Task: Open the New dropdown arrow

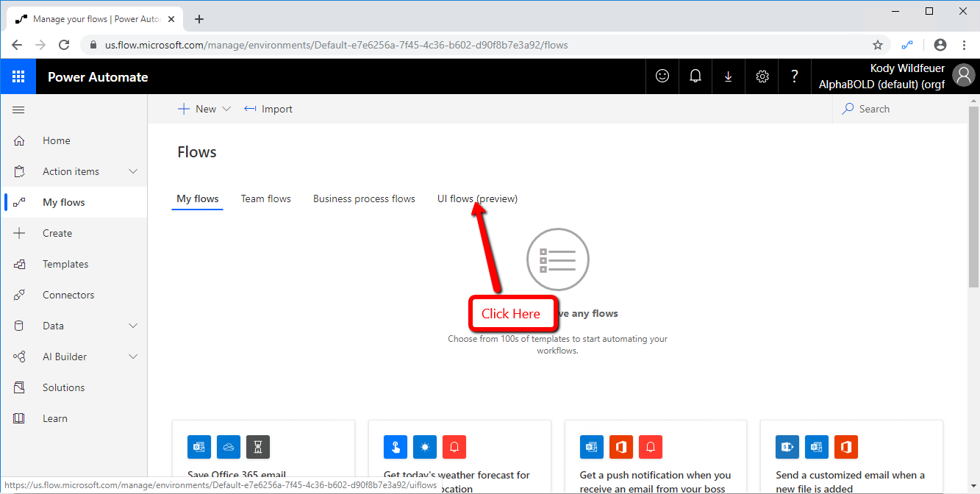Action: 226,109
